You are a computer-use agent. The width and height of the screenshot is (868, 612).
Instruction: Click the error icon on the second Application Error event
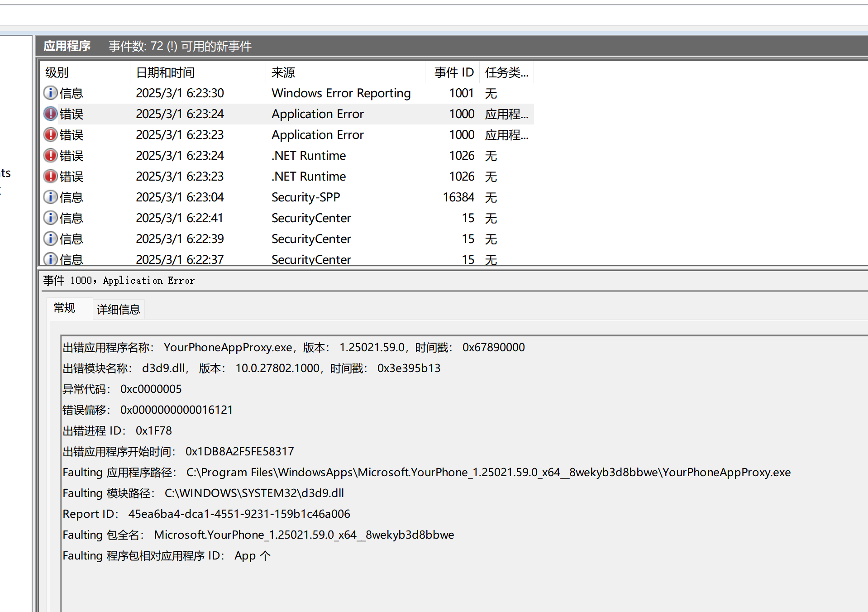tap(50, 134)
